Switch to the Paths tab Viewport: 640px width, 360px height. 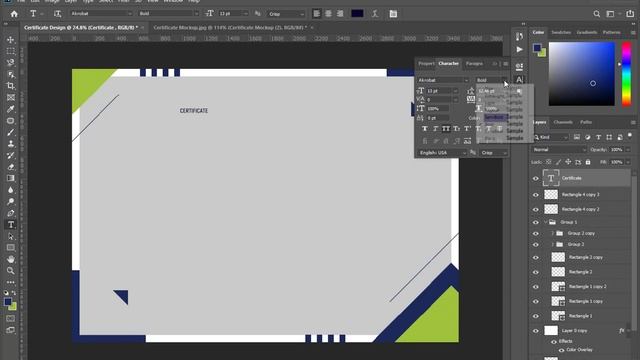[x=586, y=122]
